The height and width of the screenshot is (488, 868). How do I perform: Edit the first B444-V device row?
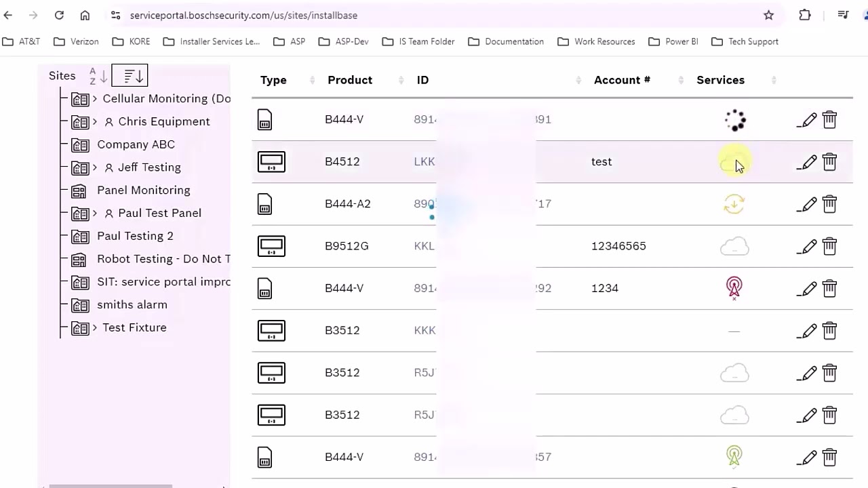click(x=807, y=120)
